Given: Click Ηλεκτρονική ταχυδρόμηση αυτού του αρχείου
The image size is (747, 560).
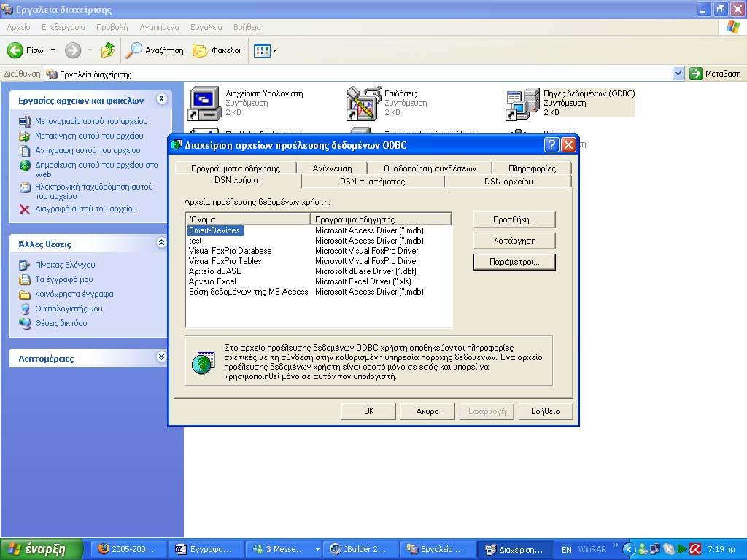Looking at the screenshot, I should (94, 192).
